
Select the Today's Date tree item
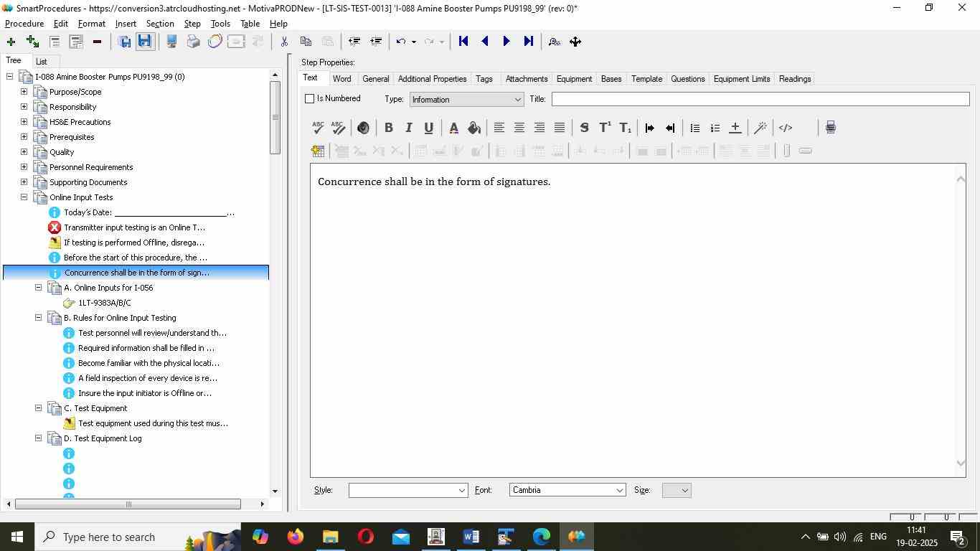click(149, 212)
